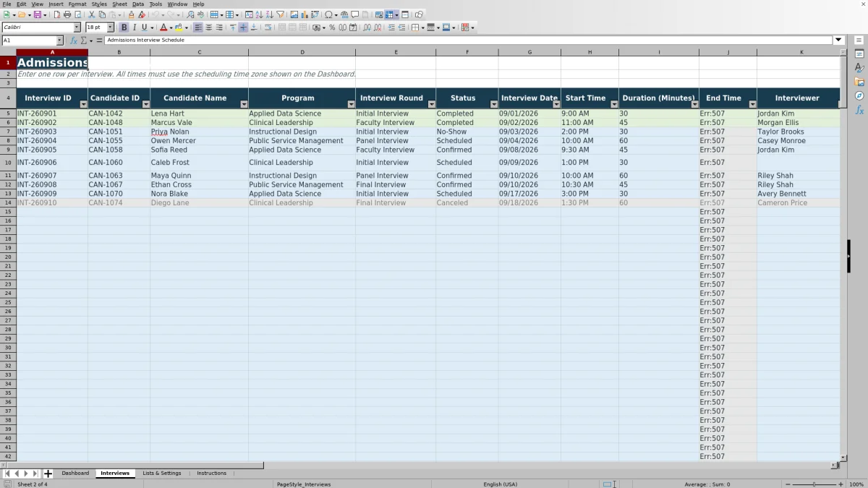
Task: Toggle AutoFilter funnel icon
Action: click(x=280, y=14)
